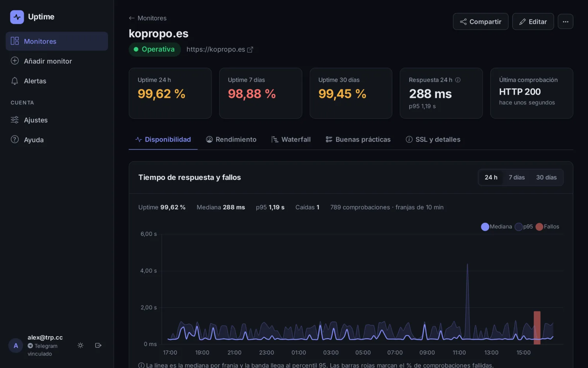The height and width of the screenshot is (368, 588).
Task: Toggle the light/dark theme sun icon
Action: 80,345
